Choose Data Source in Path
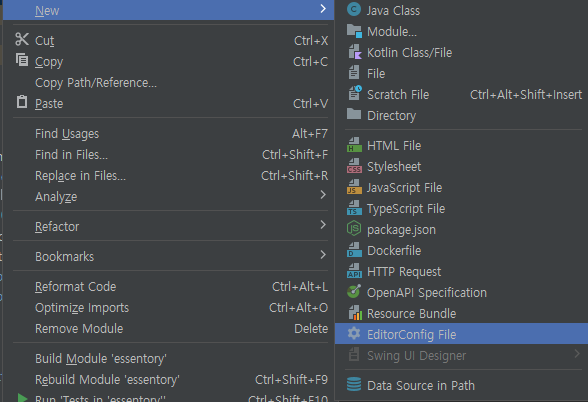Viewport: 588px width, 402px height. [461, 386]
